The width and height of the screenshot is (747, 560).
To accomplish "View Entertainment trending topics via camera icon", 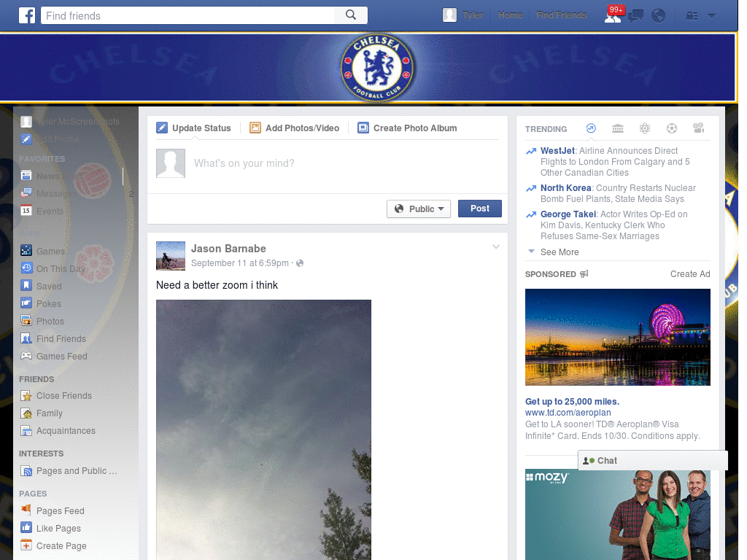I will [698, 128].
